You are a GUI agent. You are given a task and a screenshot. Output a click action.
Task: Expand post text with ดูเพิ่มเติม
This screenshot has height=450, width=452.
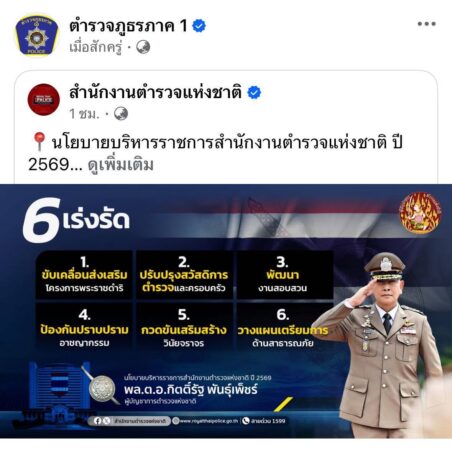coord(121,165)
